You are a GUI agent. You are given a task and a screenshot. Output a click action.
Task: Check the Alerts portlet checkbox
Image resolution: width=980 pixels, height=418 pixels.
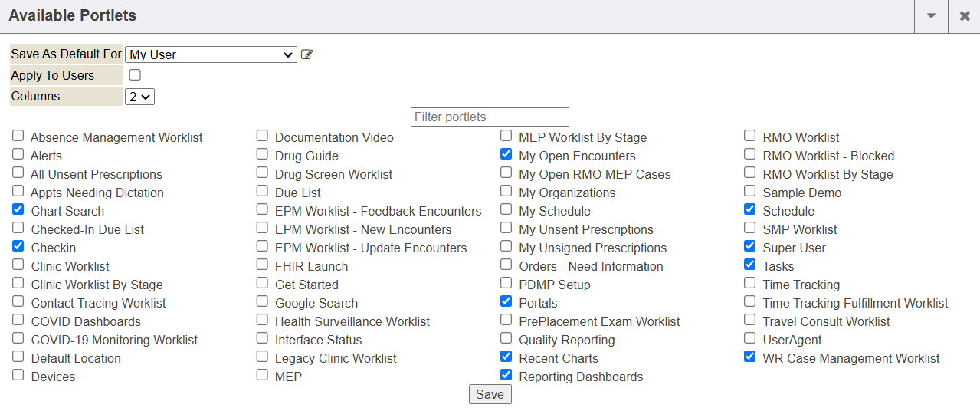18,154
